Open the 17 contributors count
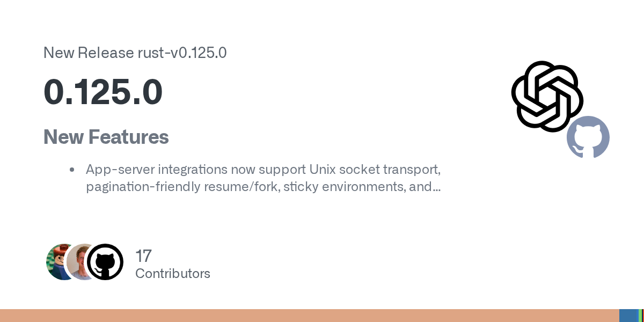The image size is (644, 322). (x=143, y=256)
